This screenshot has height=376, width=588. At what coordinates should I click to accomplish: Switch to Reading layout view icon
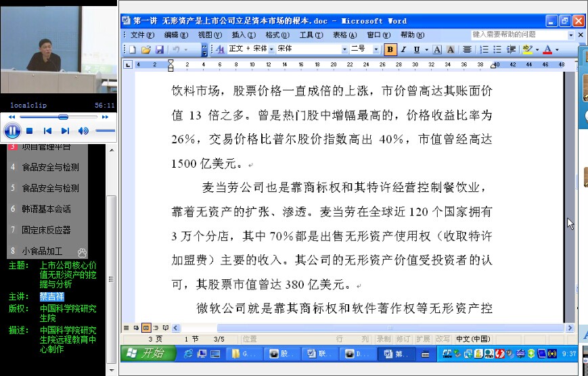pos(165,328)
